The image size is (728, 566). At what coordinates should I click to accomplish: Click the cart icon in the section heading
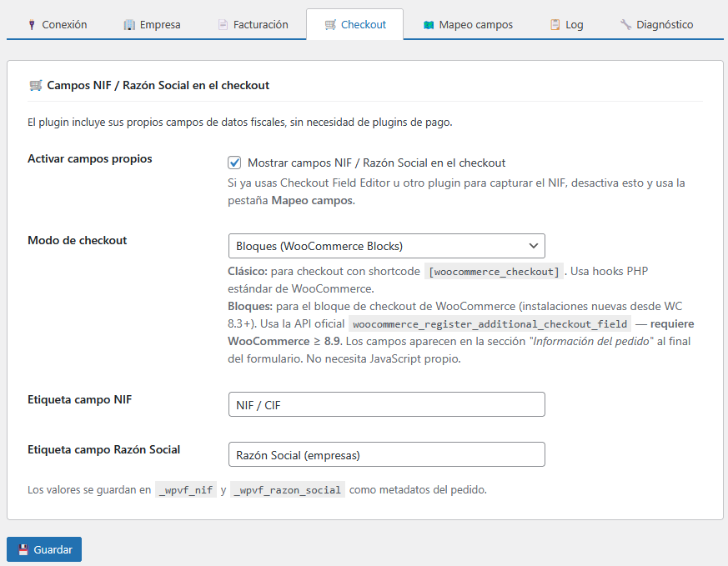pyautogui.click(x=35, y=85)
